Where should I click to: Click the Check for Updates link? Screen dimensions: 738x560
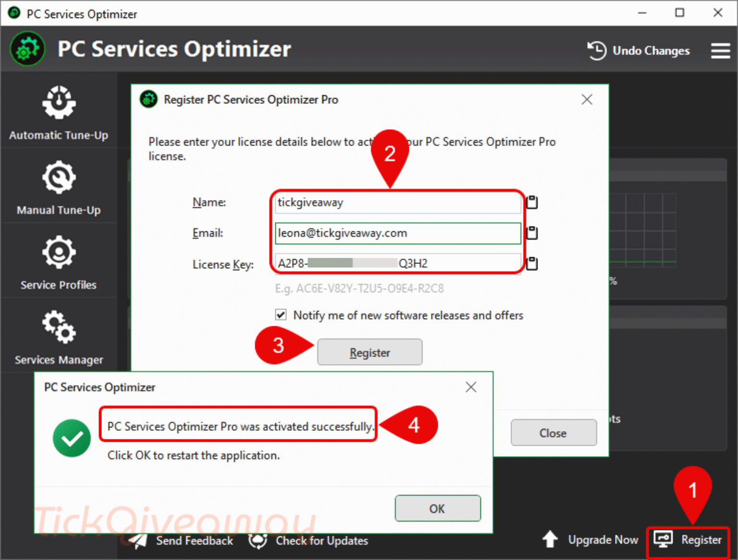(x=322, y=541)
